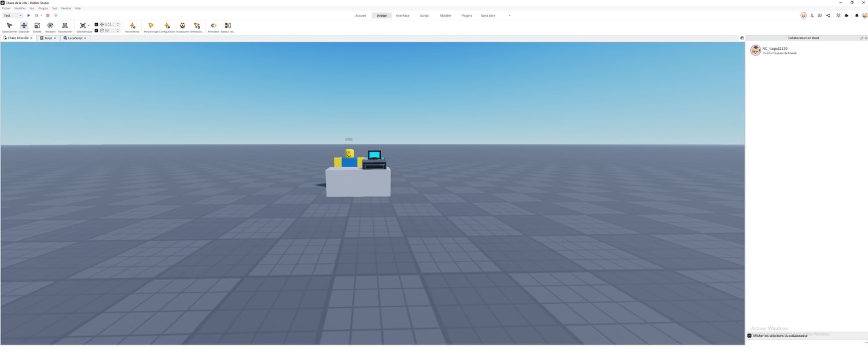Click the Géométrique mode icon
Viewport: 868px width, 353px height.
[83, 25]
